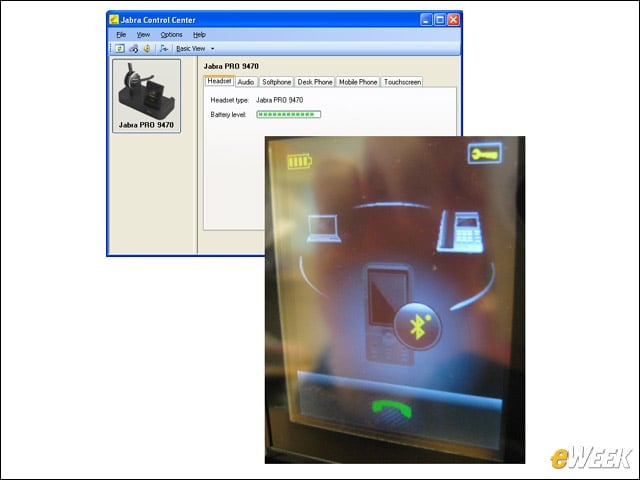Tap the wrench settings icon on touchscreen

(x=484, y=153)
